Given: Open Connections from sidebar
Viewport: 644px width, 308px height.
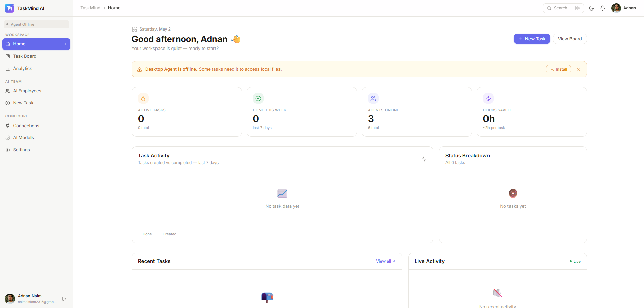Looking at the screenshot, I should (x=36, y=126).
